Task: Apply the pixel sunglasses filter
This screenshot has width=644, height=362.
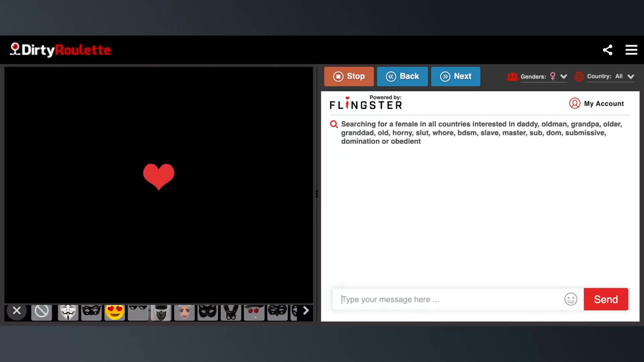Action: [137, 312]
